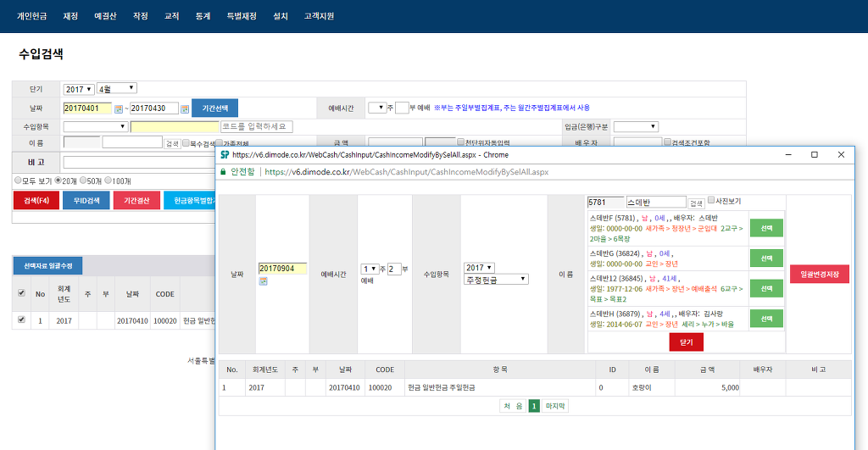Image resolution: width=868 pixels, height=450 pixels.
Task: Open the end date calendar picker icon
Action: (x=186, y=108)
